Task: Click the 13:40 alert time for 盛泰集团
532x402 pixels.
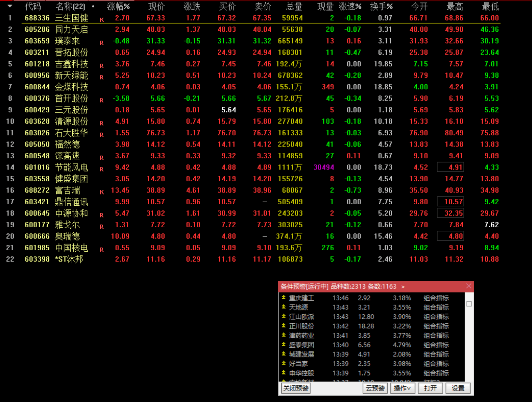Action: pos(340,345)
